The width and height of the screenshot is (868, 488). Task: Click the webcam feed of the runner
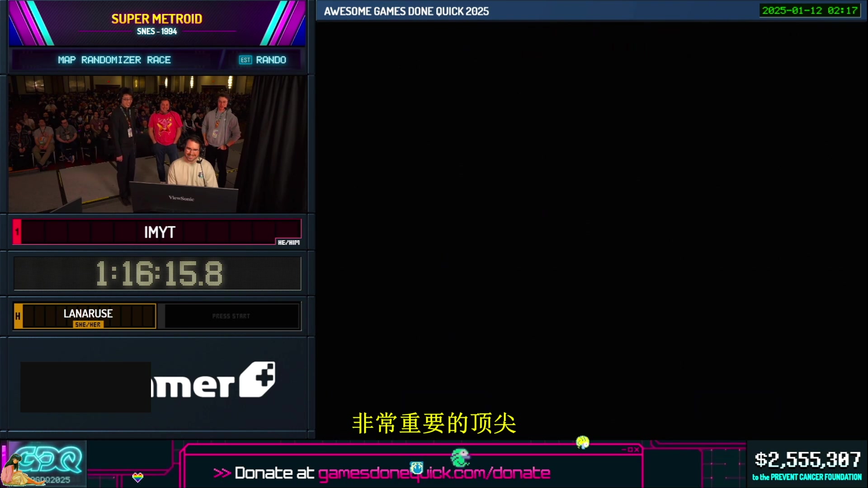(157, 144)
